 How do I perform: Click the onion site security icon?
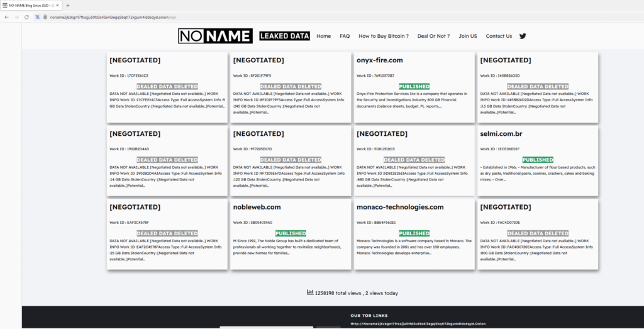pyautogui.click(x=45, y=17)
